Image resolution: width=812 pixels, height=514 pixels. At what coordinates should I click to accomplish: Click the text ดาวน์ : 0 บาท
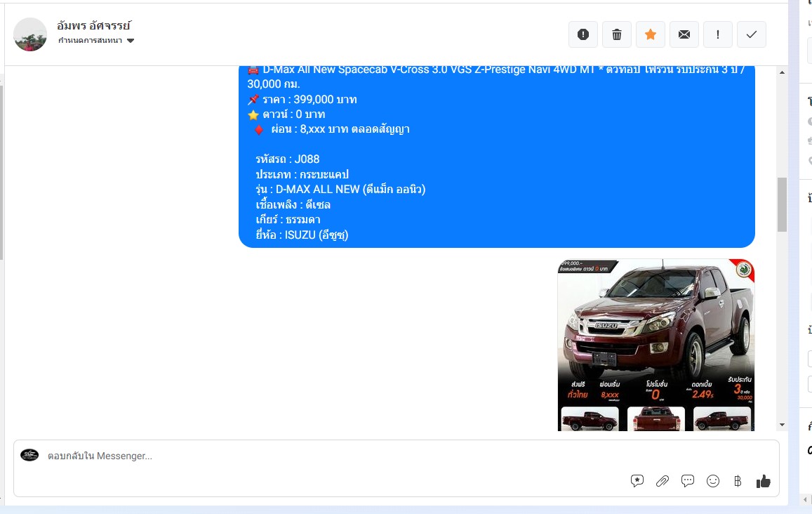point(293,114)
